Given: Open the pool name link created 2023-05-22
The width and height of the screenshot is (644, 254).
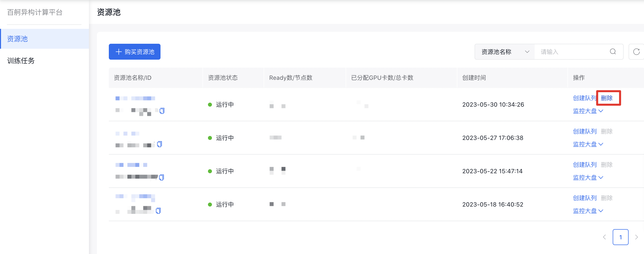Looking at the screenshot, I should point(131,165).
